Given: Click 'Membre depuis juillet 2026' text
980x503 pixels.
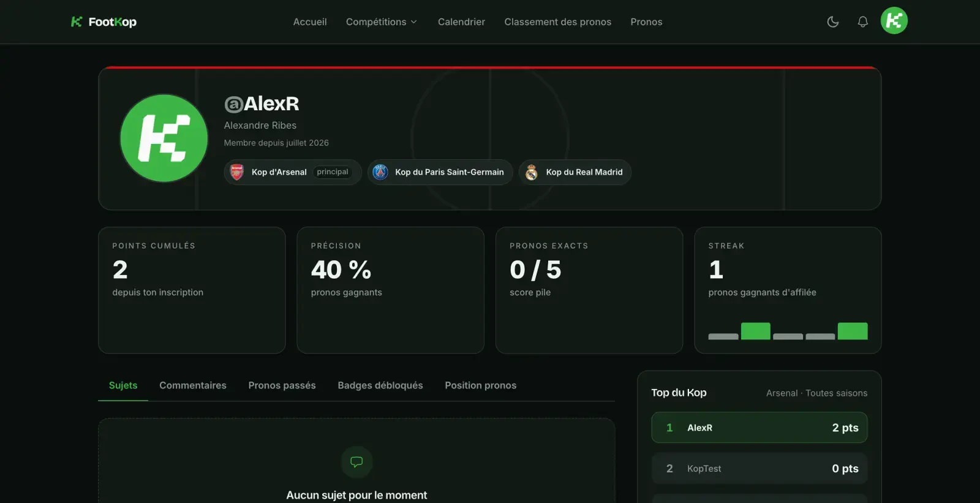Looking at the screenshot, I should pyautogui.click(x=276, y=143).
